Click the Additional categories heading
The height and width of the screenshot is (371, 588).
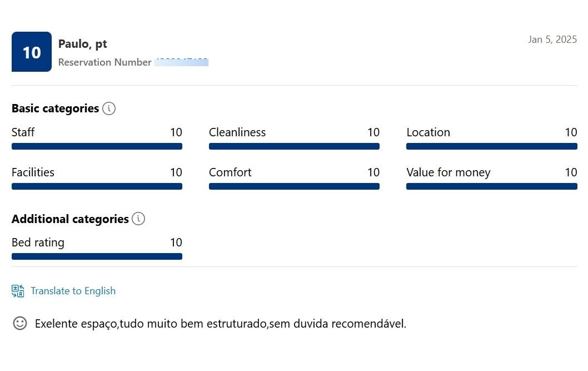pos(70,219)
